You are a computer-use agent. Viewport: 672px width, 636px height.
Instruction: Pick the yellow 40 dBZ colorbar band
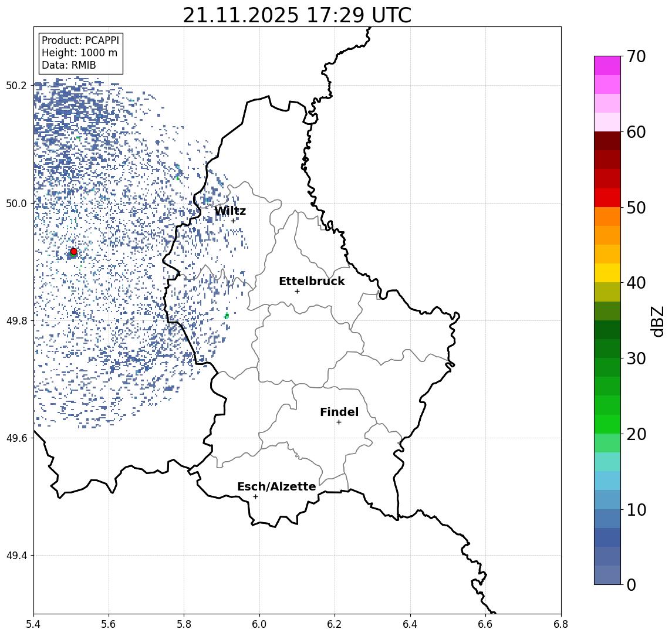(x=607, y=273)
